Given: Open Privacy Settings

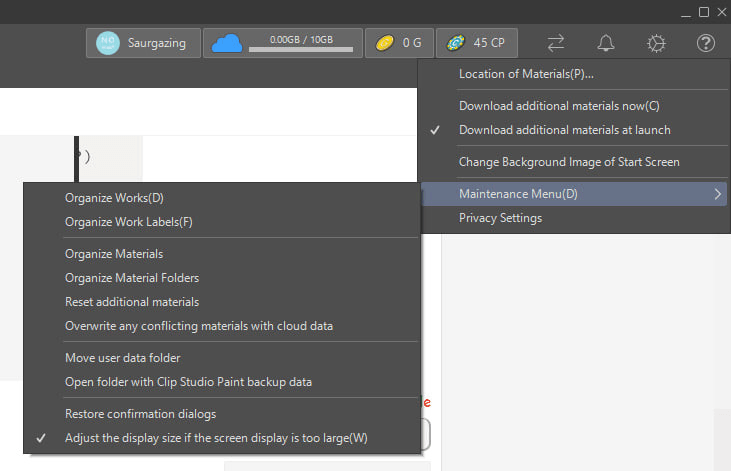Looking at the screenshot, I should 574,218.
